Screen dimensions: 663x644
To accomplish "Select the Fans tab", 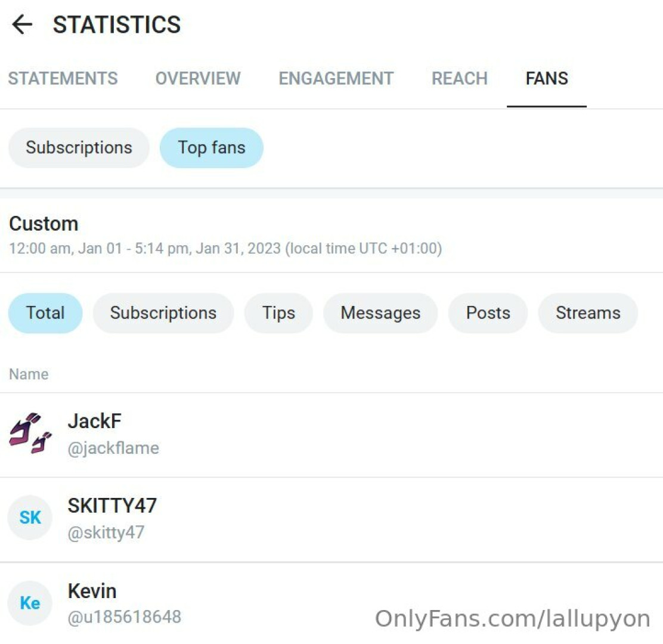I will (x=547, y=79).
